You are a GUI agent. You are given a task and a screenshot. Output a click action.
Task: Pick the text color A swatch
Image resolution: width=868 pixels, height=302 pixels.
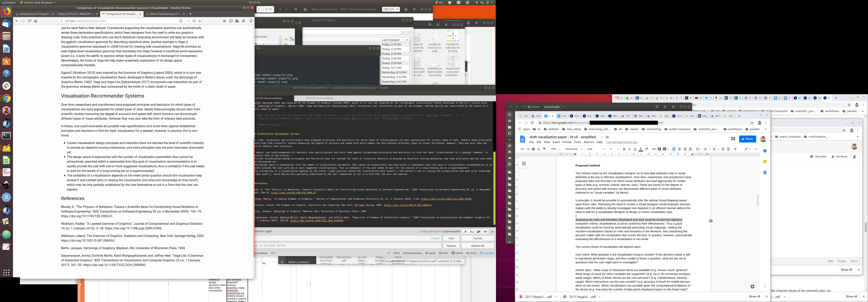(x=641, y=149)
